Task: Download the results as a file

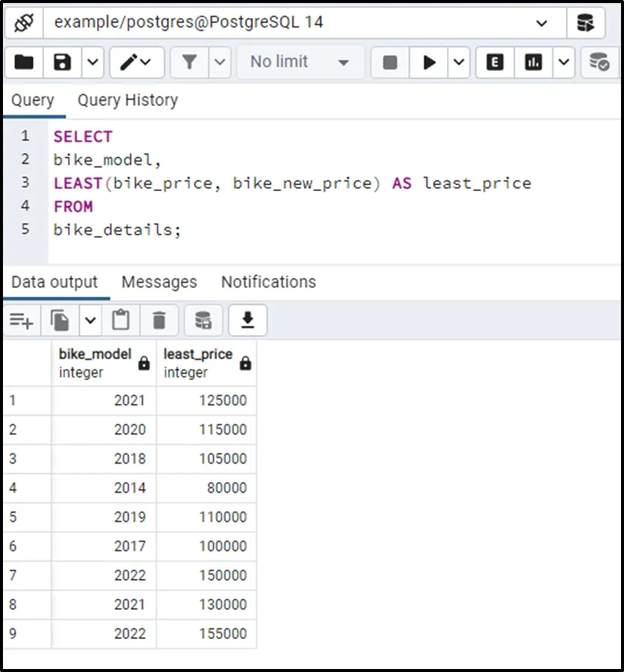Action: [248, 321]
